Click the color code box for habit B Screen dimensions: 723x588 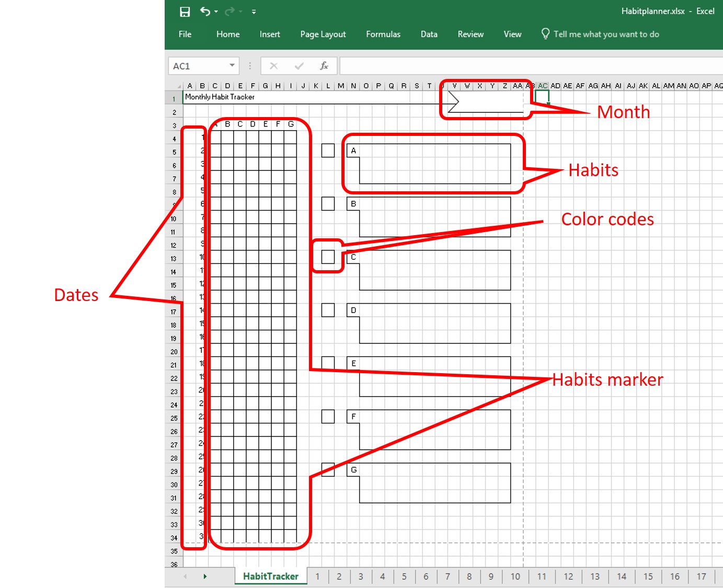tap(328, 203)
